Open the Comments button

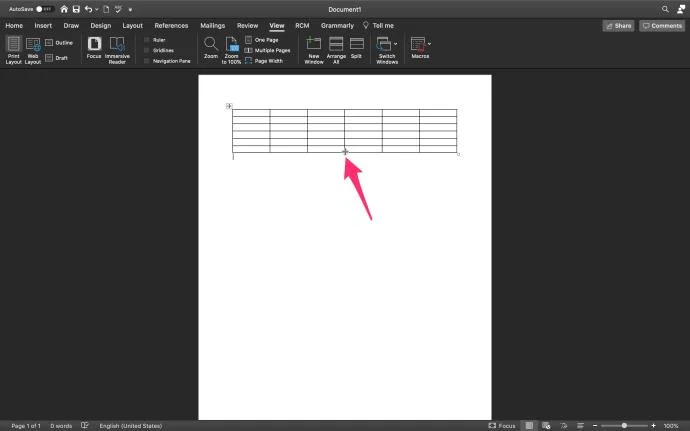click(662, 26)
